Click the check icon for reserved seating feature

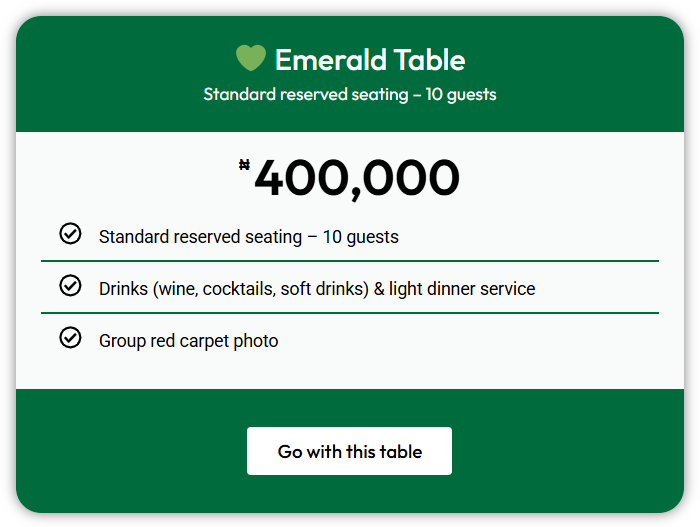(70, 234)
